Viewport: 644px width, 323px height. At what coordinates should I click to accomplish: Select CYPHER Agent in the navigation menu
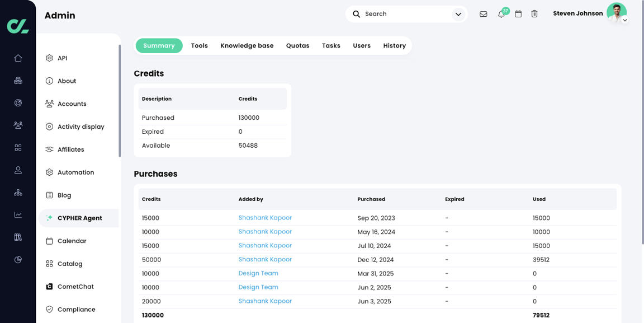point(80,218)
